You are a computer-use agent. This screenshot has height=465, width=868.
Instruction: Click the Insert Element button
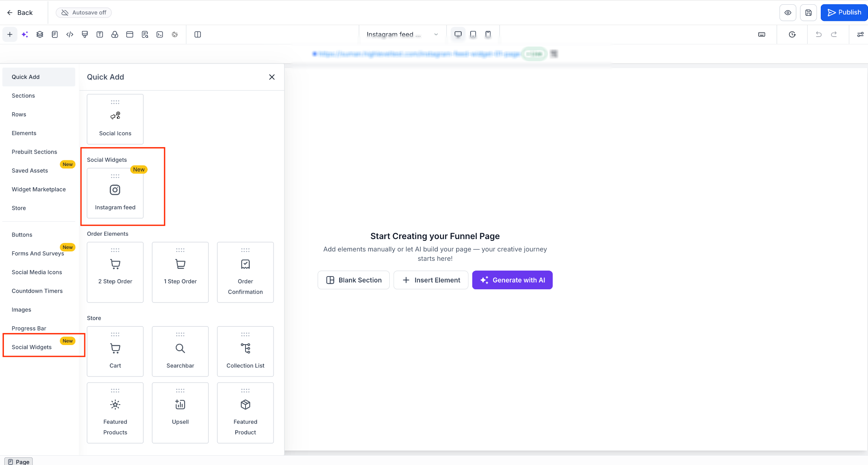(431, 280)
